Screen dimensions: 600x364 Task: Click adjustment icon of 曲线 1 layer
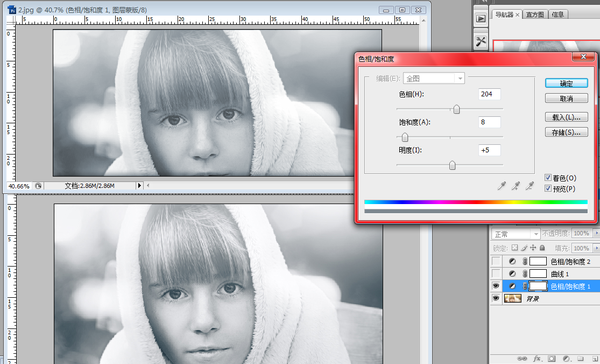pos(512,274)
